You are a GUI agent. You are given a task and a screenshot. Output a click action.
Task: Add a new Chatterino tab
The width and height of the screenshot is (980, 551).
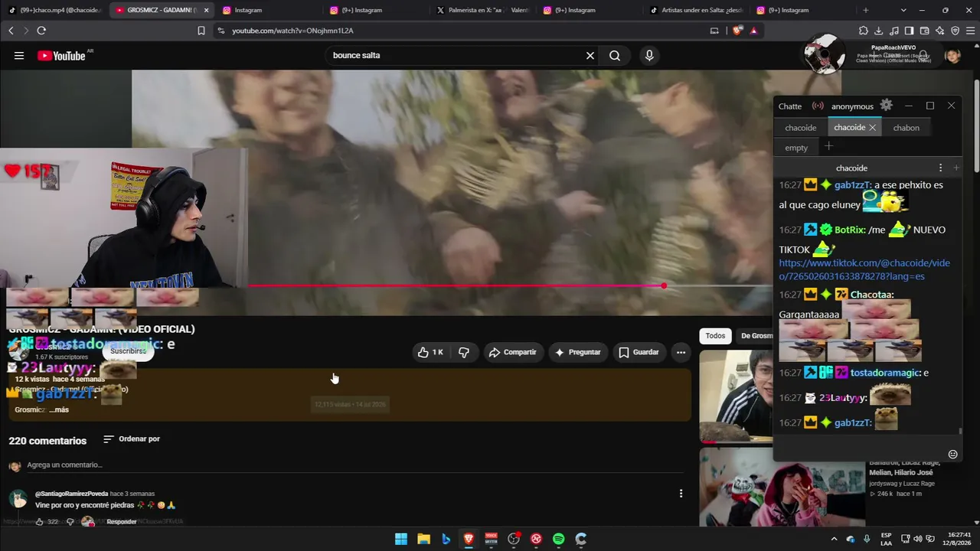pos(828,146)
